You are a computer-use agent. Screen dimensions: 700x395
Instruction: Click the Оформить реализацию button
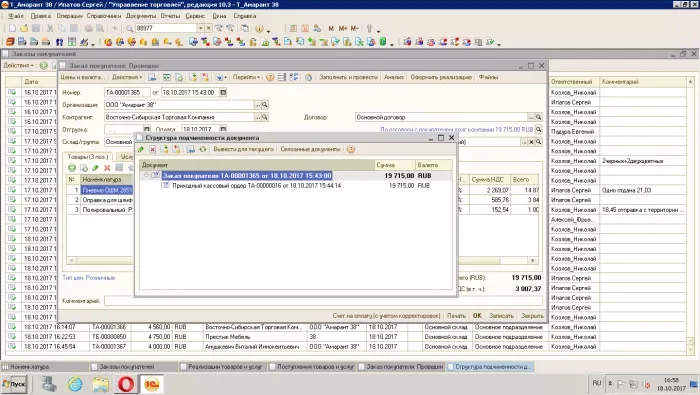(441, 77)
